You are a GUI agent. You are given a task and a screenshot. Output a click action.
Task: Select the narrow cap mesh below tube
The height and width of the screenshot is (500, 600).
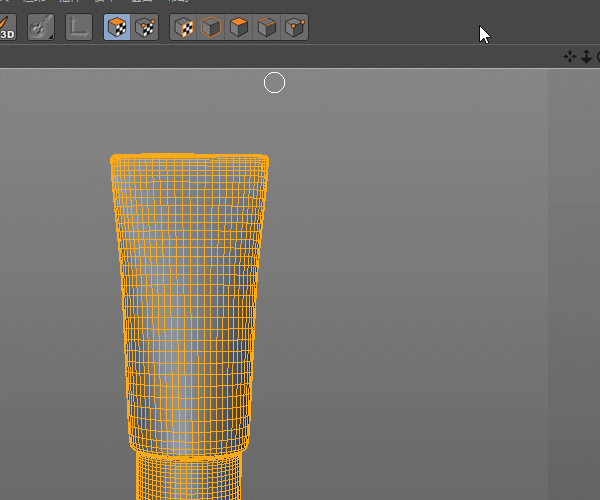pos(188,478)
